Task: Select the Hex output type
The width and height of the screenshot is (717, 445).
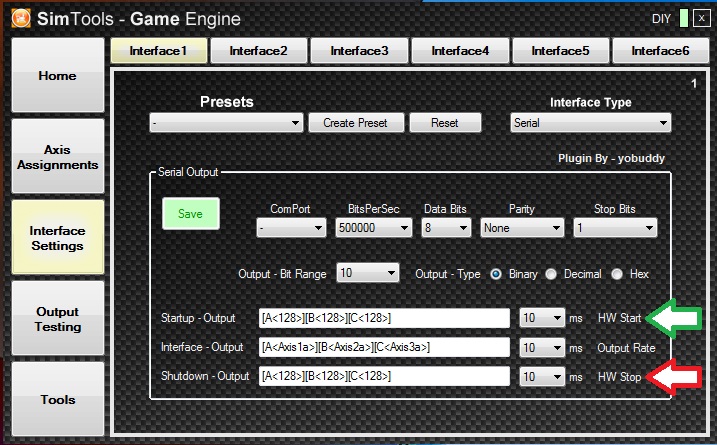Action: click(x=617, y=274)
